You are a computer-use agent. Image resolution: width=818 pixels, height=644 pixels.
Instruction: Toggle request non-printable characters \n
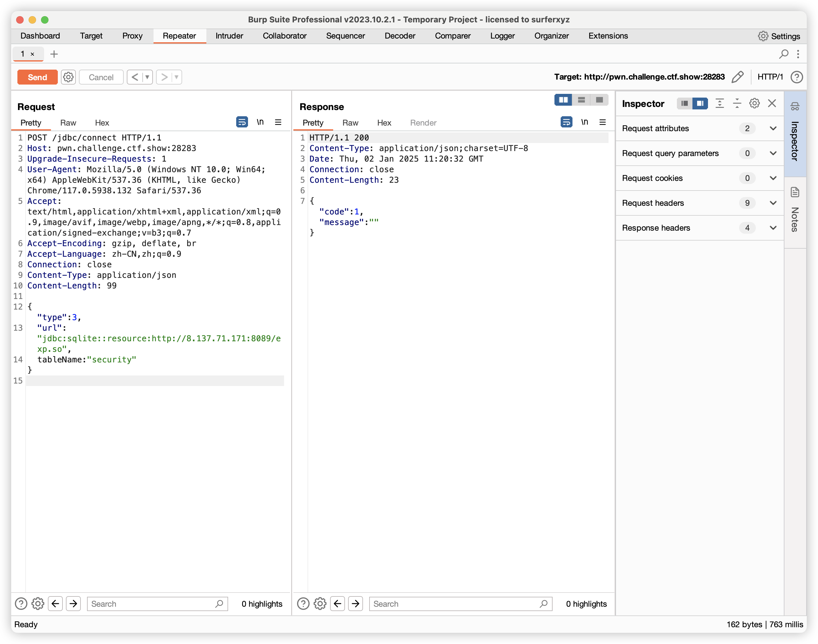click(260, 122)
